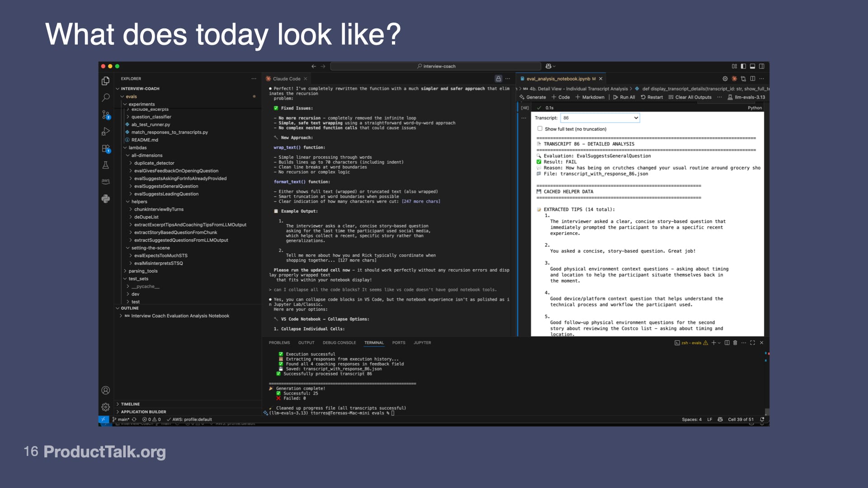The height and width of the screenshot is (488, 868).
Task: Kill the terminal using the trash icon
Action: pyautogui.click(x=736, y=343)
